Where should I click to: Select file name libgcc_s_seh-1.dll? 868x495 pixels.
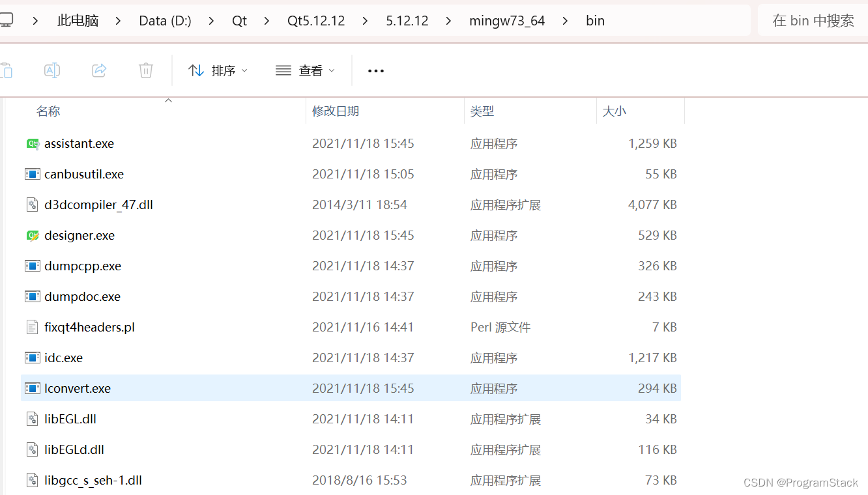tap(93, 480)
